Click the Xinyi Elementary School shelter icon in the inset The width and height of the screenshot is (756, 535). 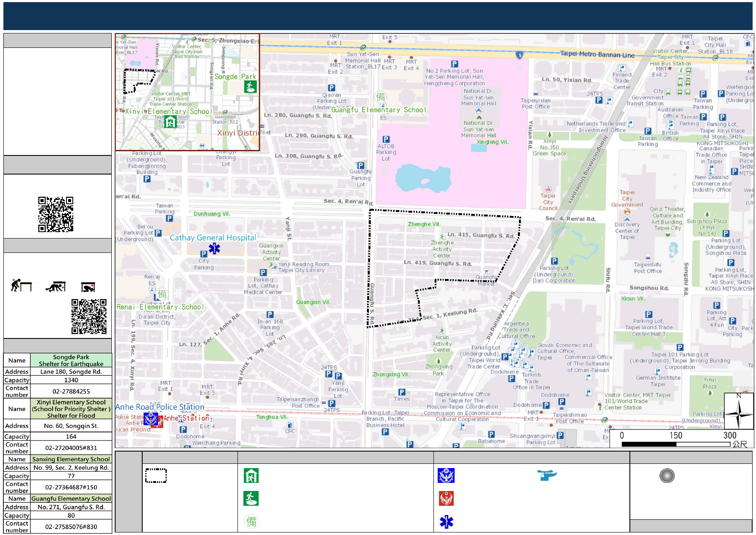170,122
